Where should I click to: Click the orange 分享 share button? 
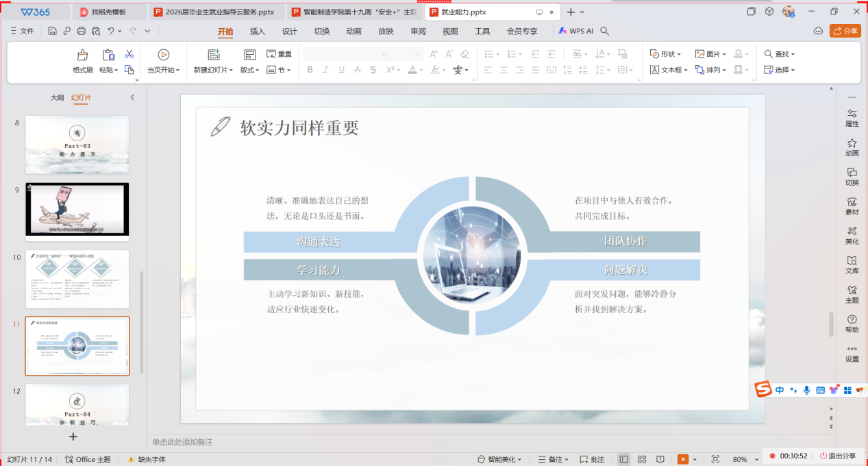(845, 31)
